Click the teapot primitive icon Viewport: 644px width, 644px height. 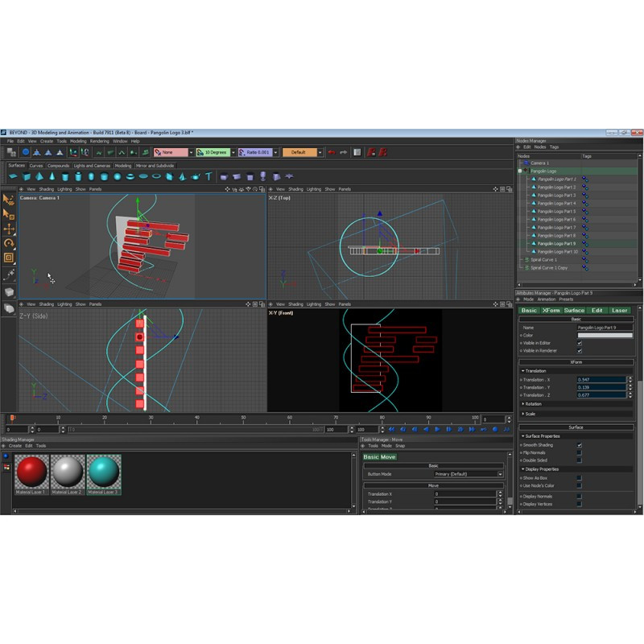(195, 176)
